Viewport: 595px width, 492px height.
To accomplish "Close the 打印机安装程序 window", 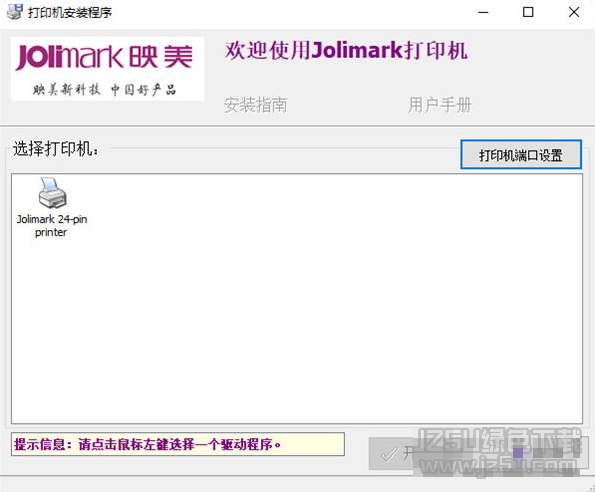I will [x=574, y=13].
